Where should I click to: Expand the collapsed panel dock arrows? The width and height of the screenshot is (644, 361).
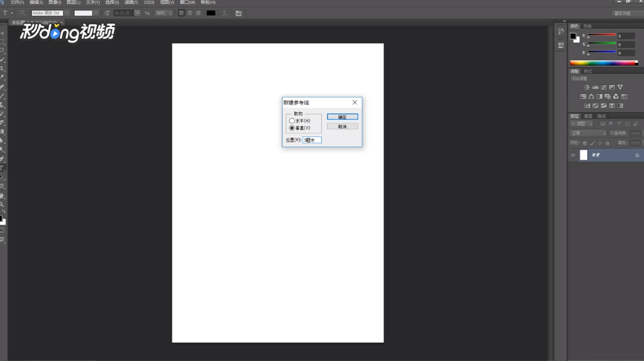564,21
